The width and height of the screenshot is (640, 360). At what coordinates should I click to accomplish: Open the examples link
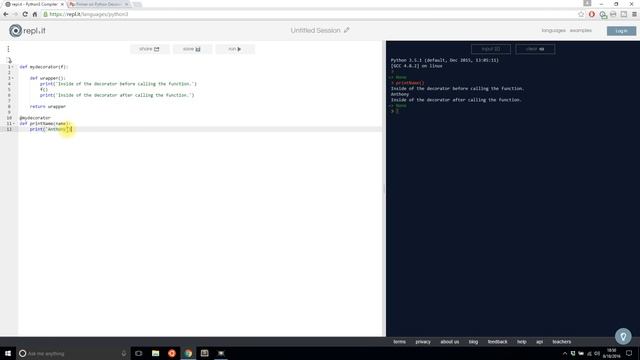[x=580, y=31]
